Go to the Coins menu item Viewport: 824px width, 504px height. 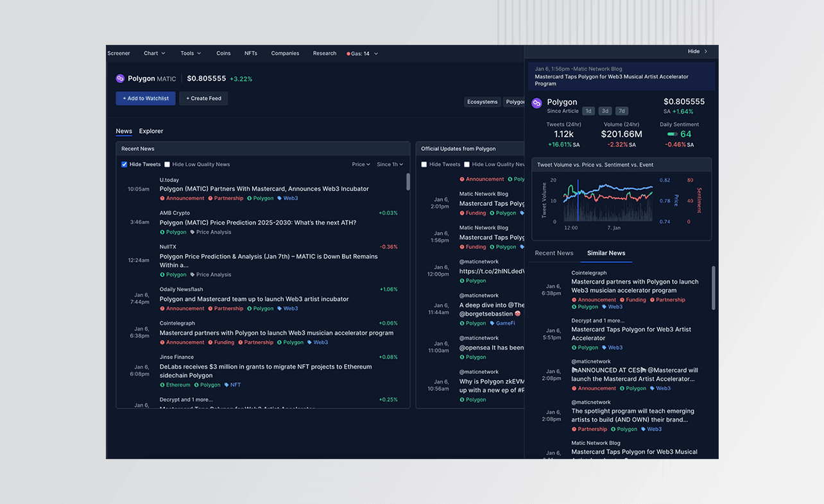(x=223, y=53)
